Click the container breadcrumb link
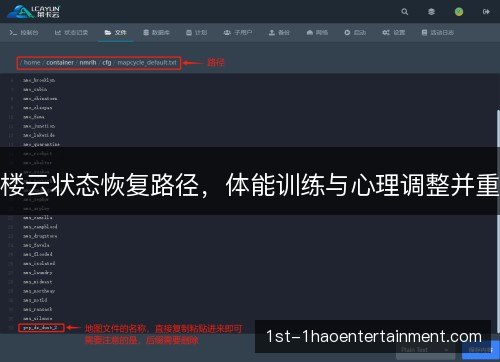 coord(60,63)
